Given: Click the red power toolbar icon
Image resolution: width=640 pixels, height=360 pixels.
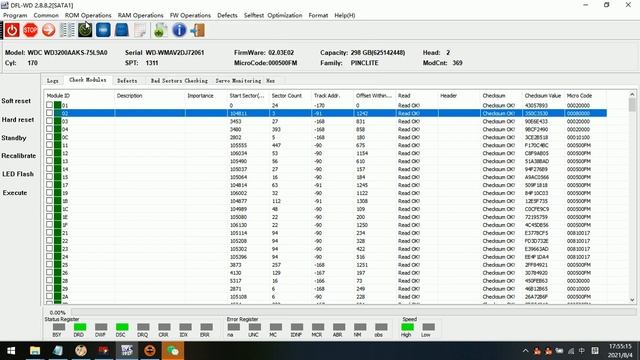Looking at the screenshot, I should [x=12, y=30].
